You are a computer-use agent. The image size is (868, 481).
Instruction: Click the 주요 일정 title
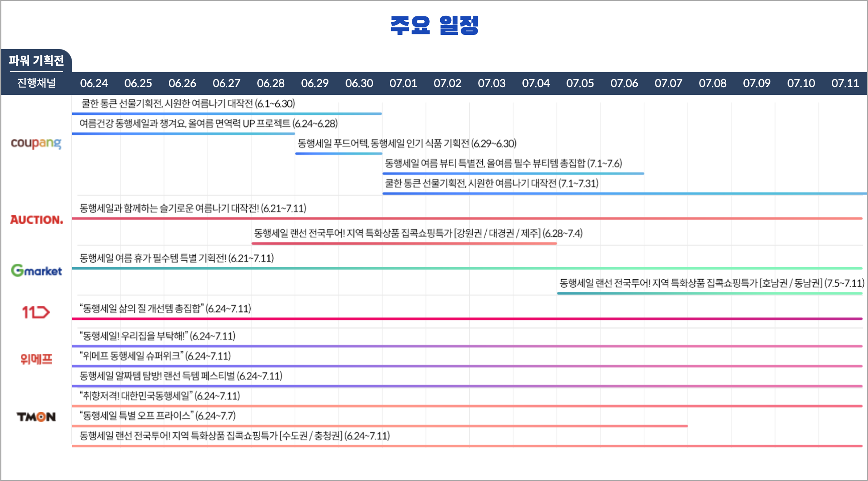pyautogui.click(x=434, y=25)
